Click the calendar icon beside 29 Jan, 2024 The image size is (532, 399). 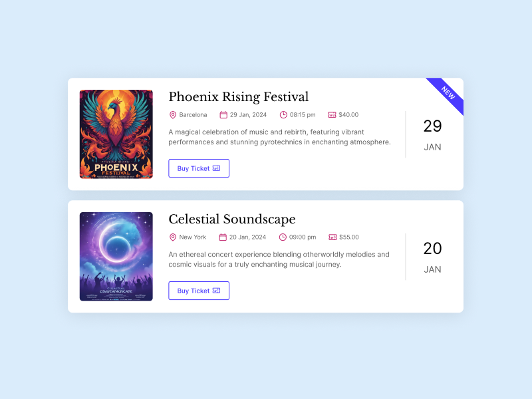pos(223,115)
